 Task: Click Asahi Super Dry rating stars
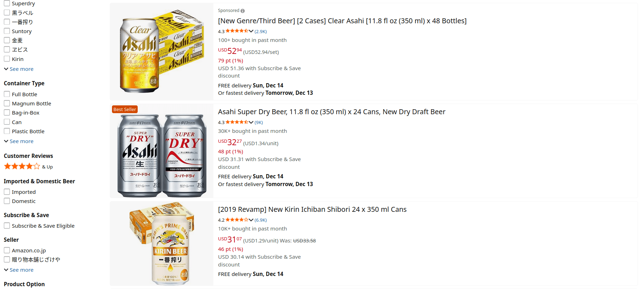(x=237, y=122)
